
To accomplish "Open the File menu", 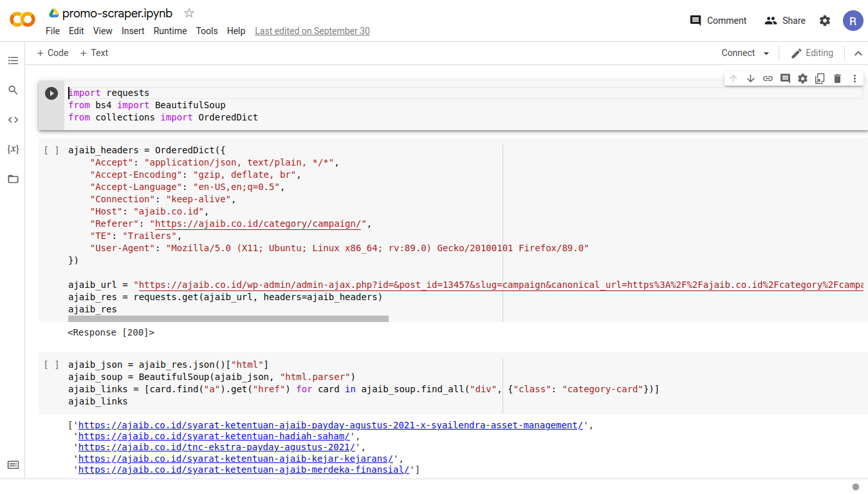I will 53,31.
